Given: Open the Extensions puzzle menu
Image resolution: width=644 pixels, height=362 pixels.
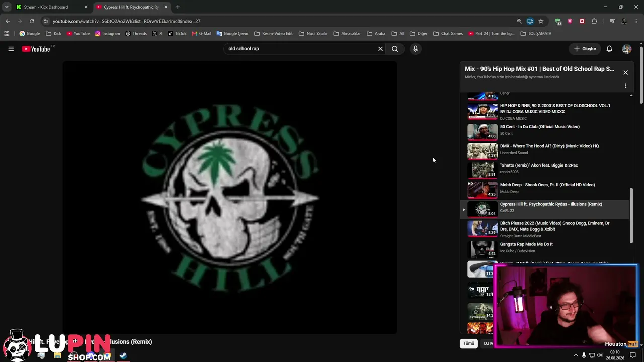Looking at the screenshot, I should pos(594,21).
